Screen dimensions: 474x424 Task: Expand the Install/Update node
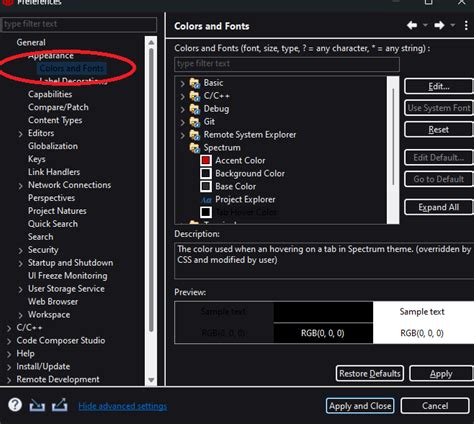(x=9, y=367)
